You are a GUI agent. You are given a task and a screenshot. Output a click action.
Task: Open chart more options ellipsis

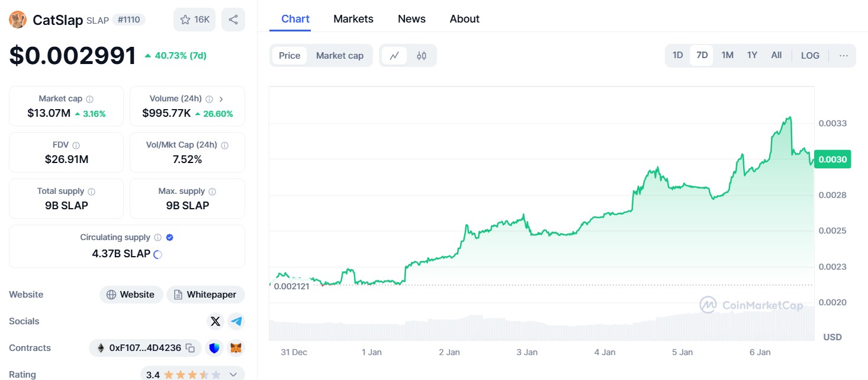coord(844,56)
